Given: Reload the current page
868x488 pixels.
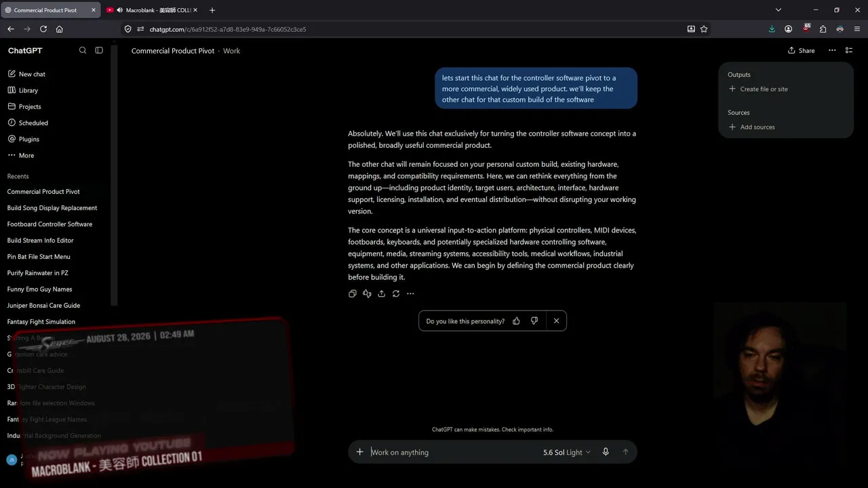Looking at the screenshot, I should [43, 29].
